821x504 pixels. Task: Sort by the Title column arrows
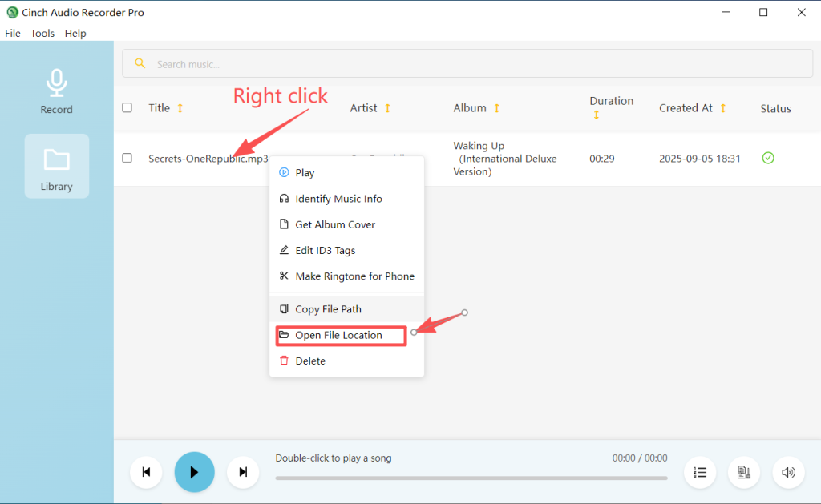coord(180,107)
